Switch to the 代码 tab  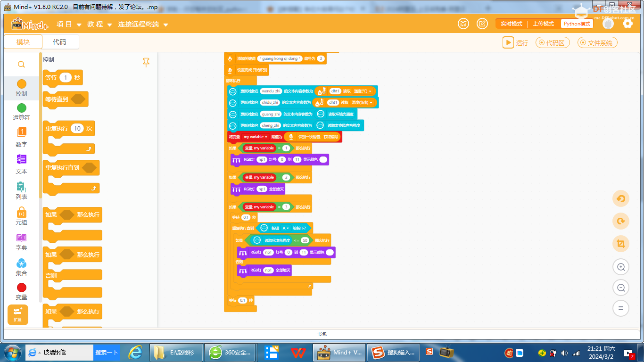[59, 42]
